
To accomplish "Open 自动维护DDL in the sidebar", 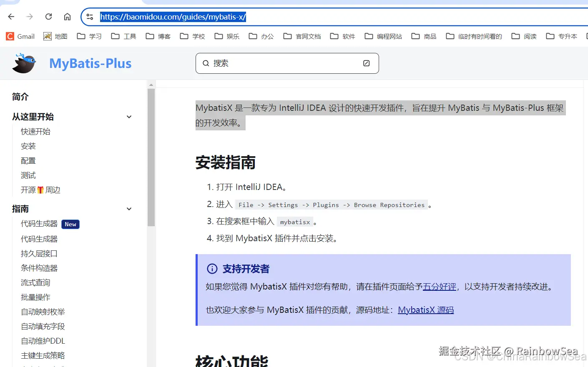I will coord(43,341).
